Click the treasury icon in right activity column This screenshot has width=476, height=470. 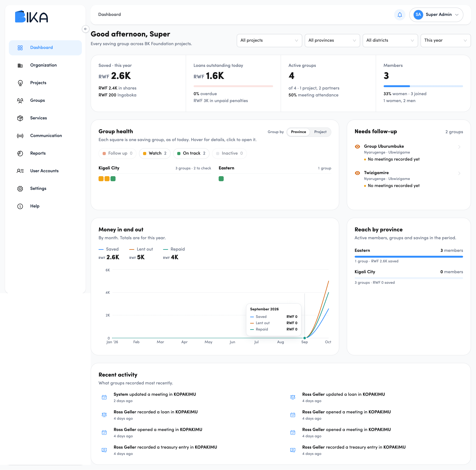point(293,450)
